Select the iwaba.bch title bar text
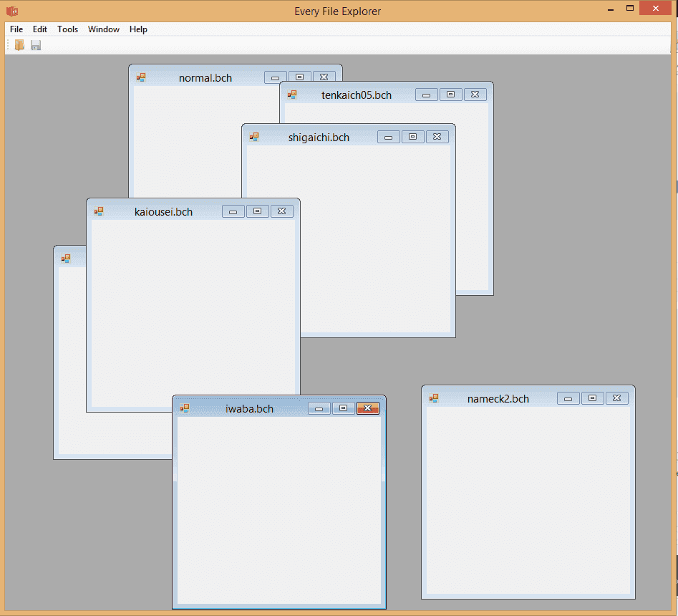The image size is (678, 616). 249,409
